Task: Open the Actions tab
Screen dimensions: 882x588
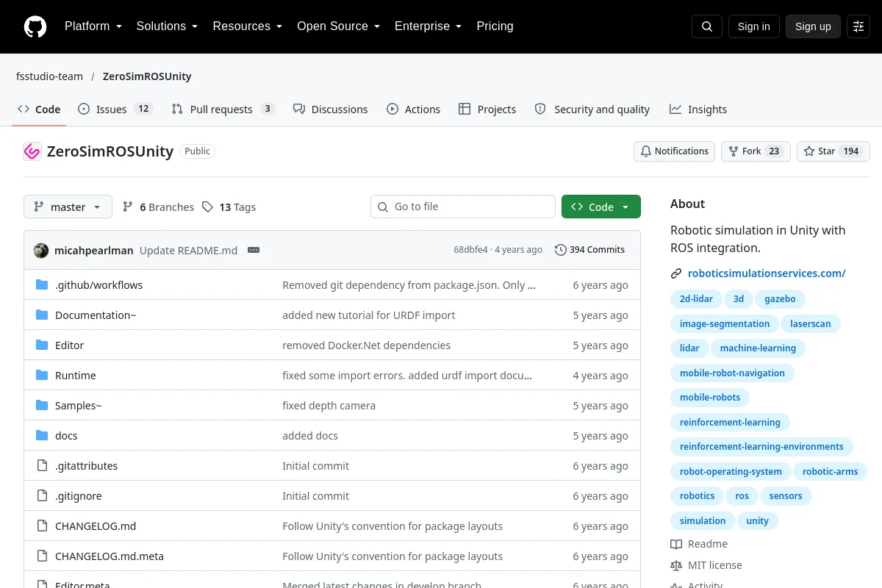Action: [x=414, y=110]
